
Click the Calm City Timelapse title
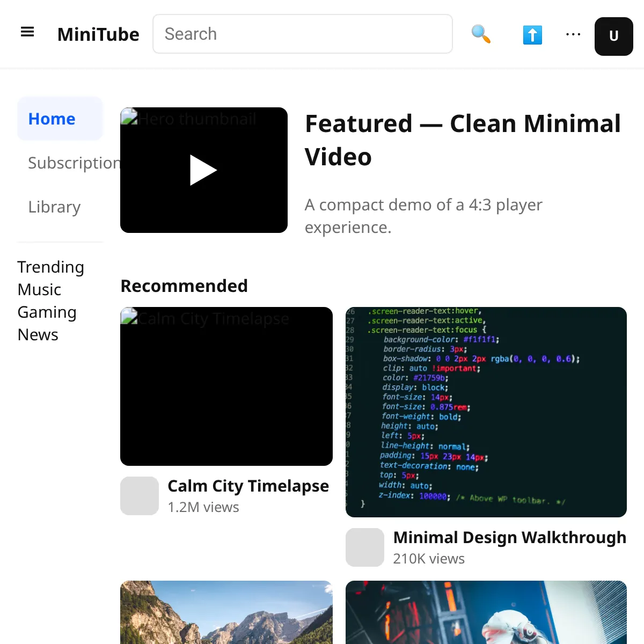click(248, 486)
